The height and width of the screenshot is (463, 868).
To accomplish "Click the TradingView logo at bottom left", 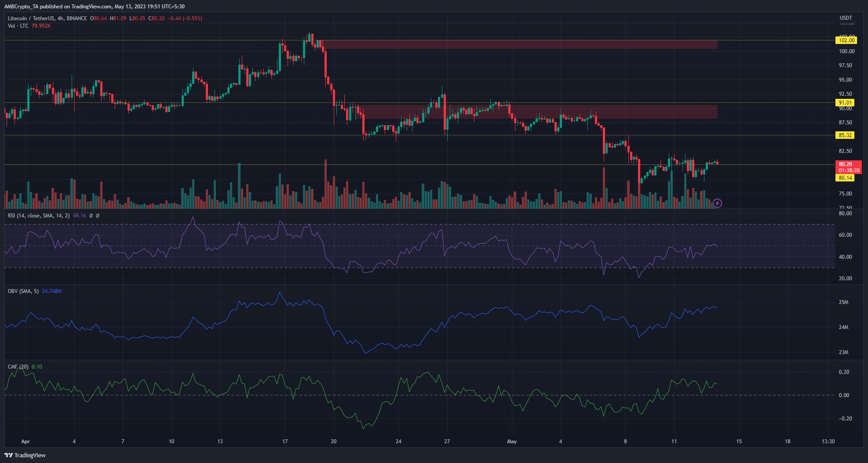I will (25, 455).
